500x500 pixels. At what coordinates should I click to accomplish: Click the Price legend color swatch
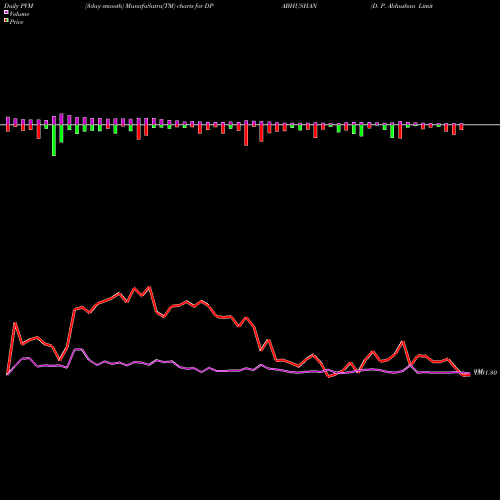pyautogui.click(x=6, y=21)
